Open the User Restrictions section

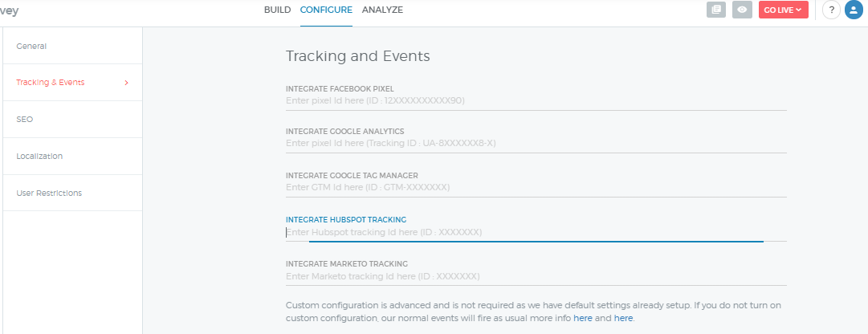point(72,193)
